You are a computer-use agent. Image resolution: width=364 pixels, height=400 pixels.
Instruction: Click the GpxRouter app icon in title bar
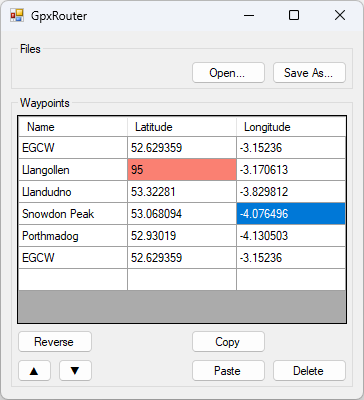pos(17,15)
